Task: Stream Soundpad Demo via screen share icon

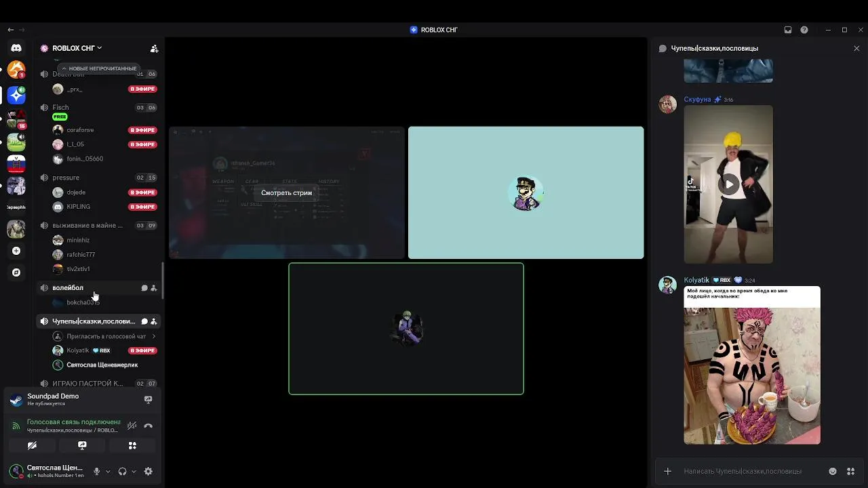Action: [x=148, y=399]
